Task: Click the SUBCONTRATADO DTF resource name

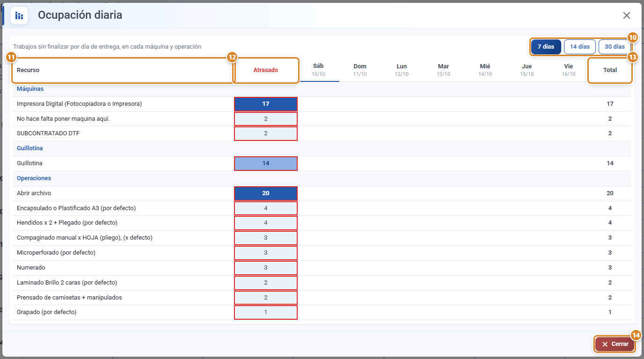Action: point(48,133)
